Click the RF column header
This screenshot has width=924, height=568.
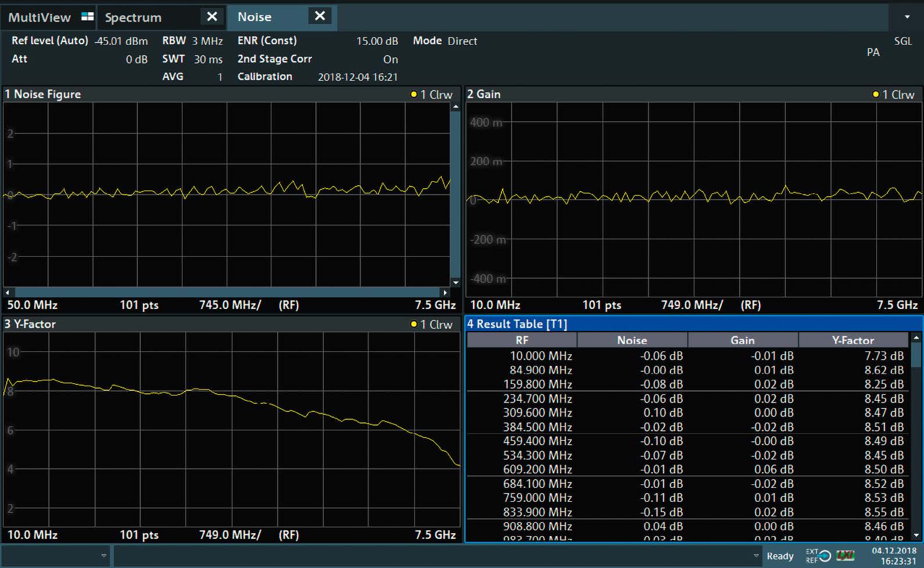[x=522, y=340]
